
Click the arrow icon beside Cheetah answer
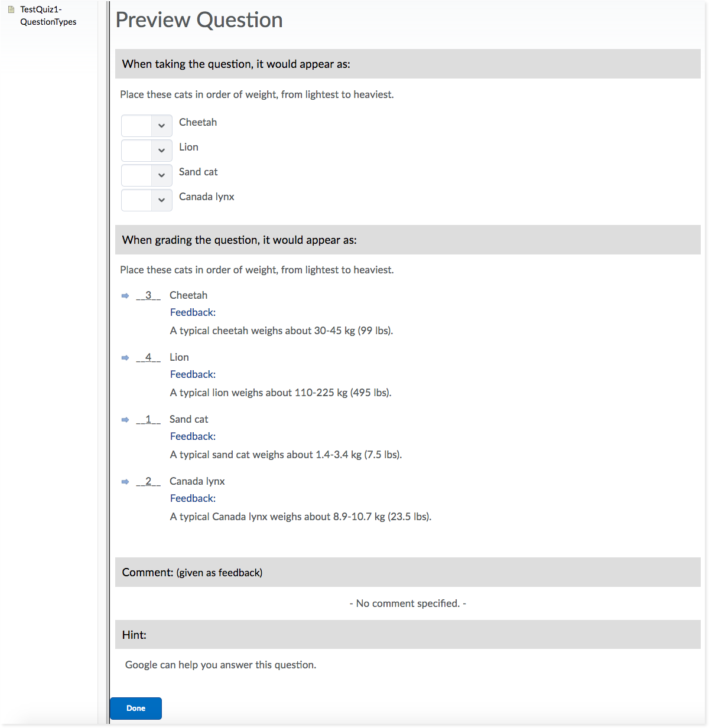[x=125, y=296]
